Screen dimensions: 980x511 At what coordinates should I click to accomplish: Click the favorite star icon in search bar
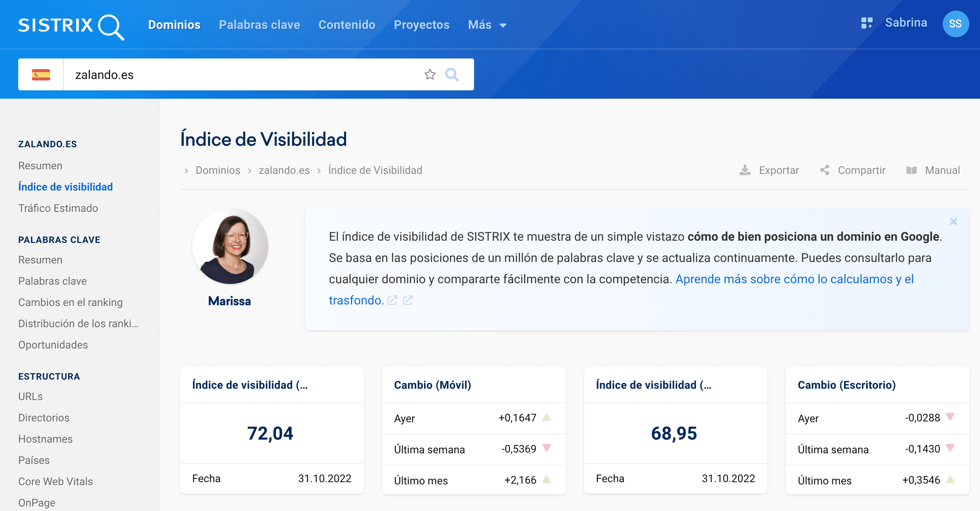point(430,74)
